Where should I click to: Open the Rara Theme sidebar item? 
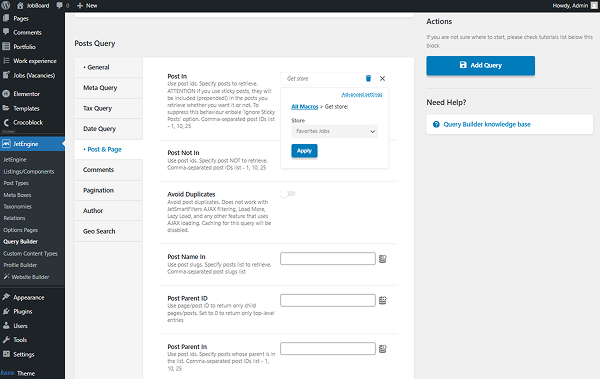point(18,373)
